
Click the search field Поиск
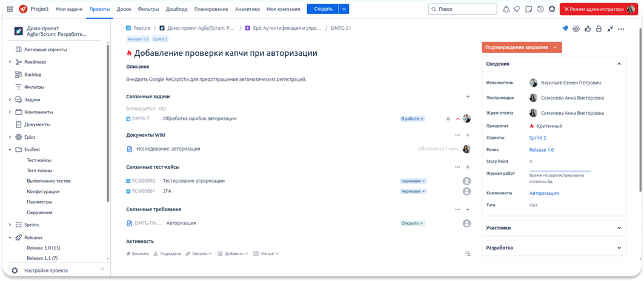pos(463,8)
